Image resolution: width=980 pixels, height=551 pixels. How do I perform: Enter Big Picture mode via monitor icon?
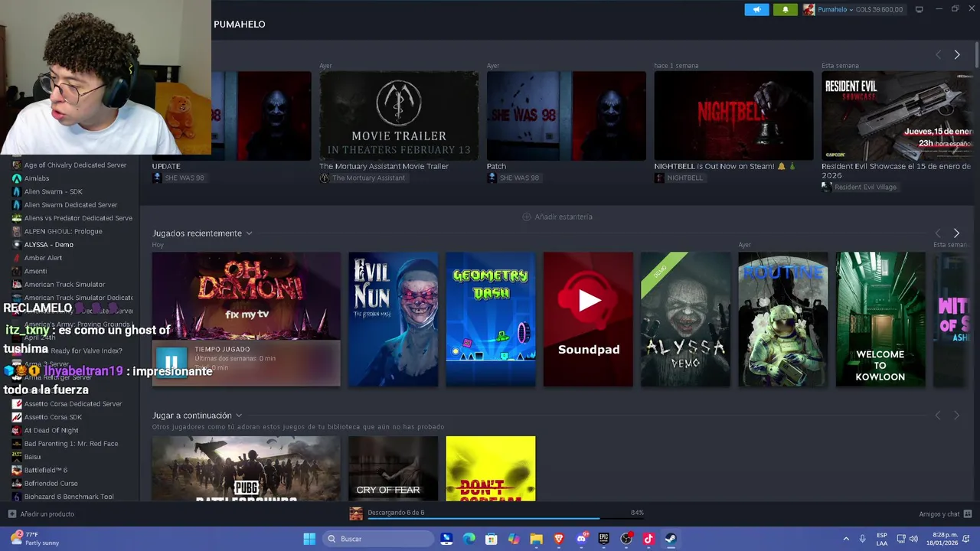coord(919,9)
